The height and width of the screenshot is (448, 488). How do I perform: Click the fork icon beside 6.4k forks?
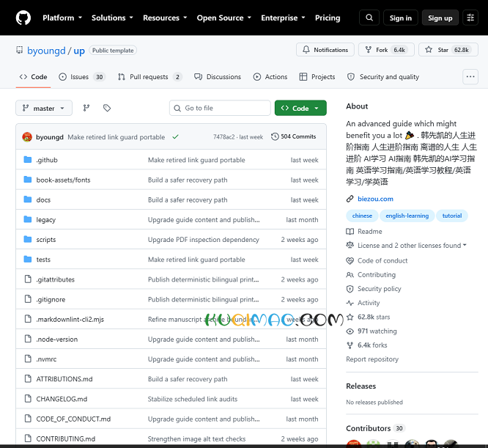(350, 345)
